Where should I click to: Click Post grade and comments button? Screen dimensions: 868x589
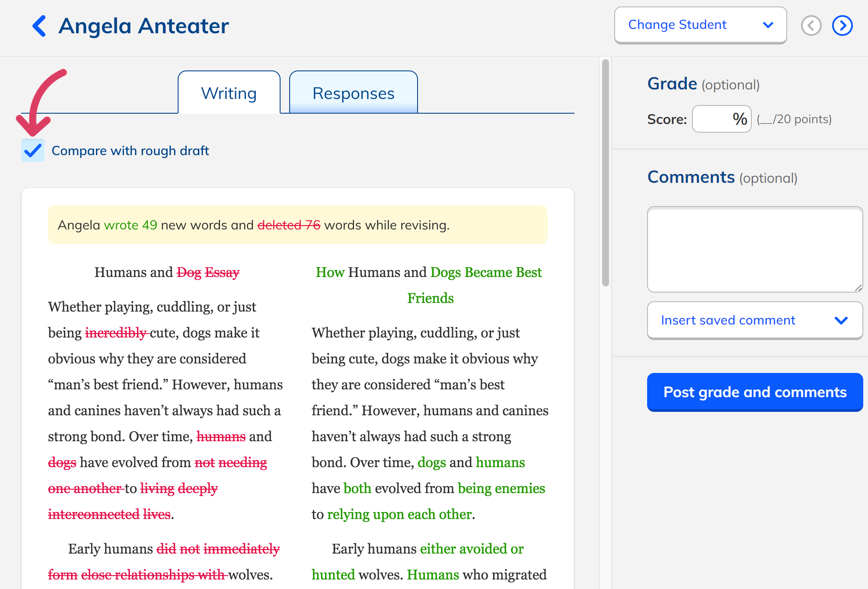click(x=755, y=392)
